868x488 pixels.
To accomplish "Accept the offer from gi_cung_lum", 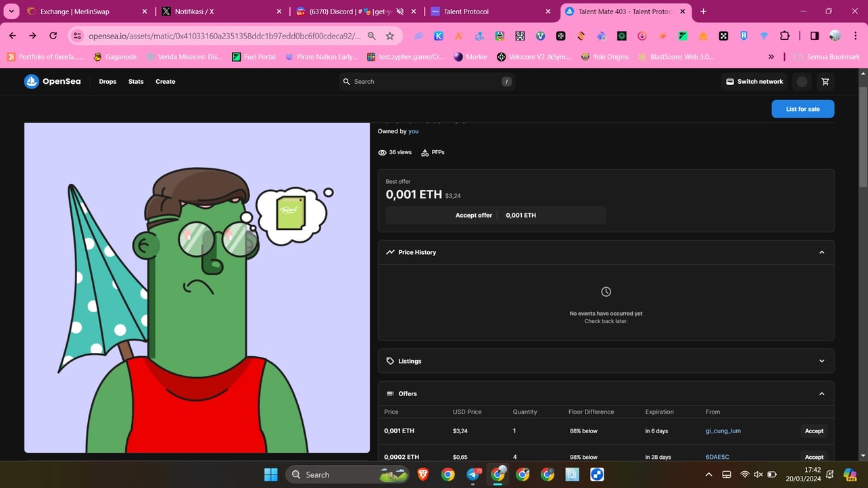I will (x=814, y=431).
